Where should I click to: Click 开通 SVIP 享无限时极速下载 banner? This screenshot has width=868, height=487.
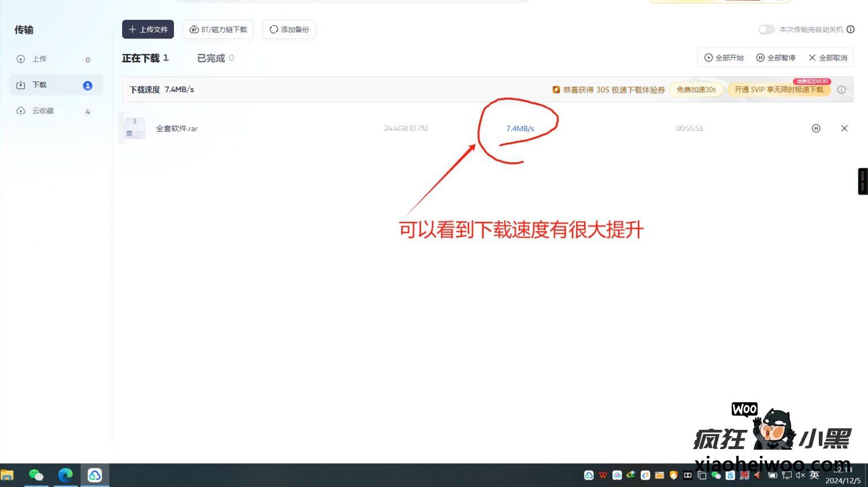pyautogui.click(x=779, y=89)
